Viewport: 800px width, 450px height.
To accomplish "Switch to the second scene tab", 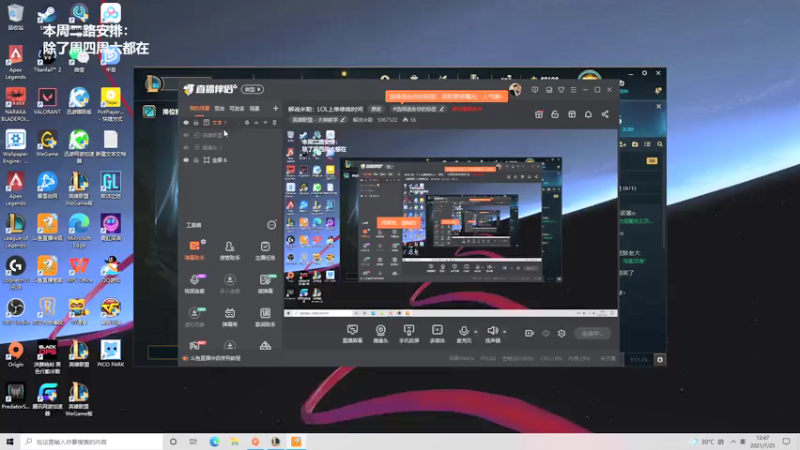I will [219, 108].
